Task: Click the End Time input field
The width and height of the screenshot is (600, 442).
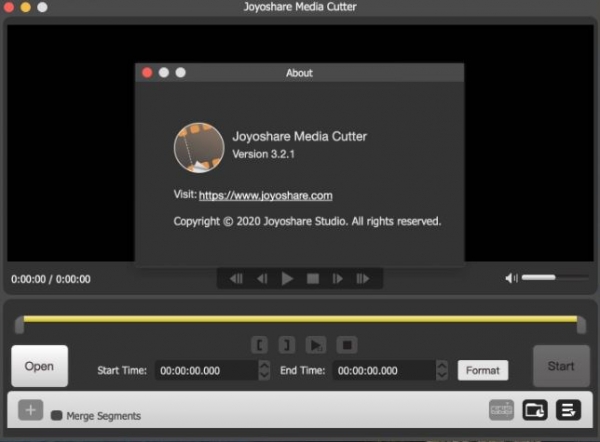Action: (x=384, y=370)
